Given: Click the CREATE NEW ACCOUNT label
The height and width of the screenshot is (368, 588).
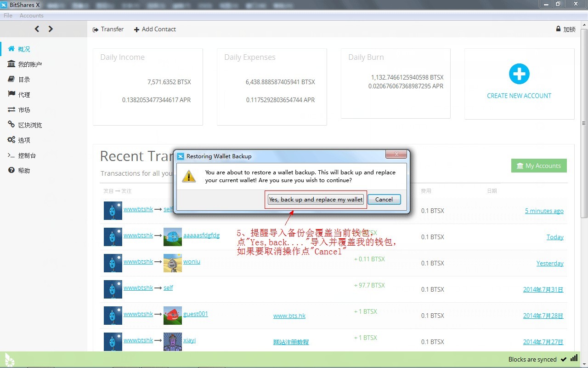Looking at the screenshot, I should click(519, 96).
